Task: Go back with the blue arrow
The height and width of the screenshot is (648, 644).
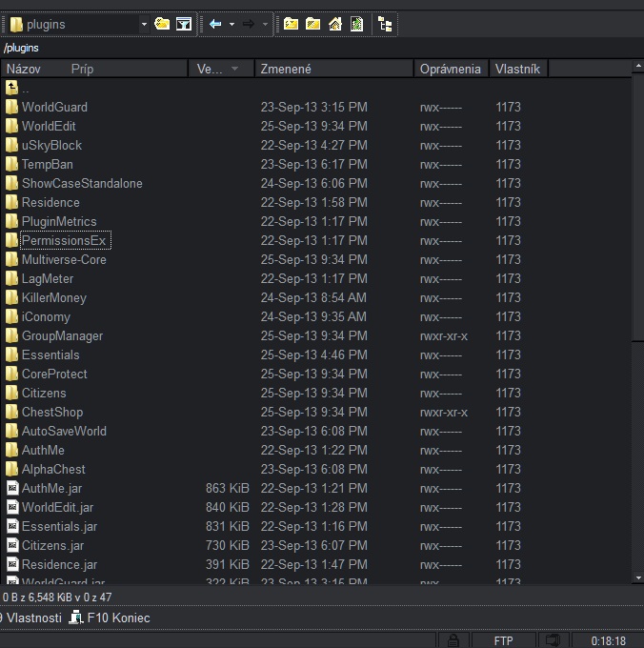Action: (x=215, y=25)
